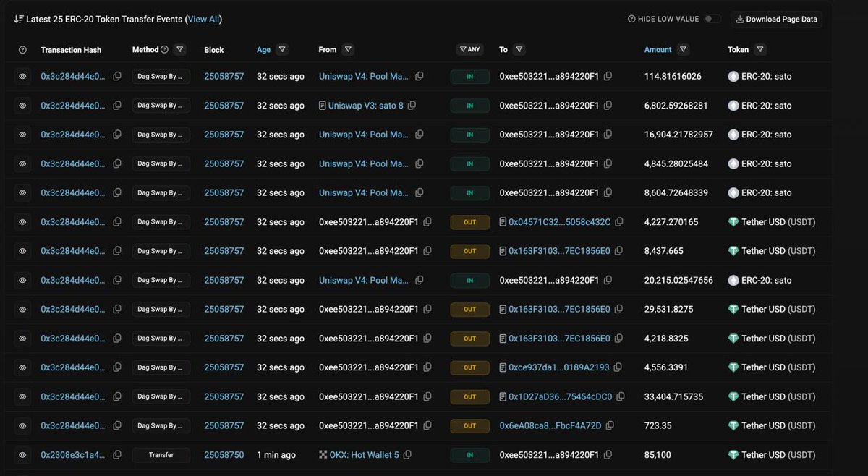The height and width of the screenshot is (476, 868).
Task: Open block 25058750 link
Action: (x=224, y=455)
